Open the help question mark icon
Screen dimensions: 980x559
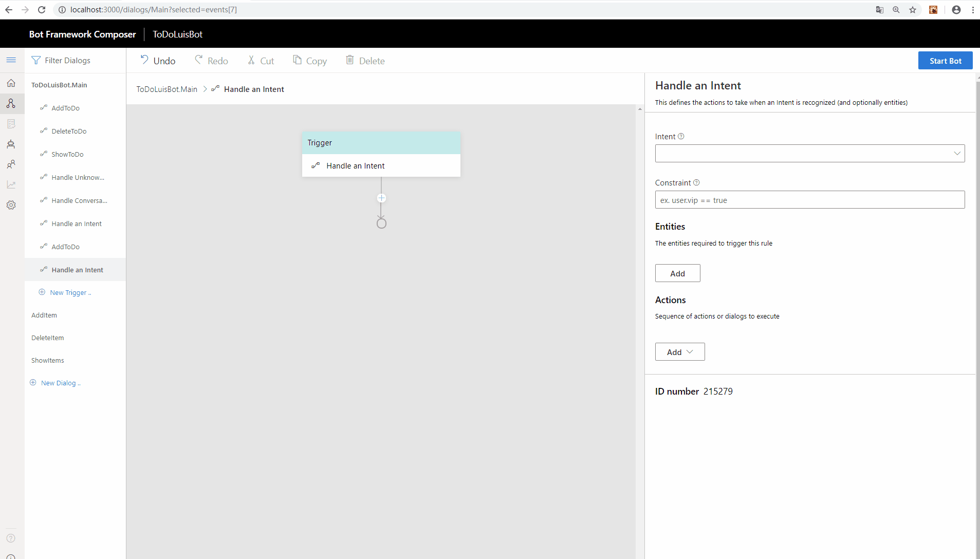(x=11, y=538)
